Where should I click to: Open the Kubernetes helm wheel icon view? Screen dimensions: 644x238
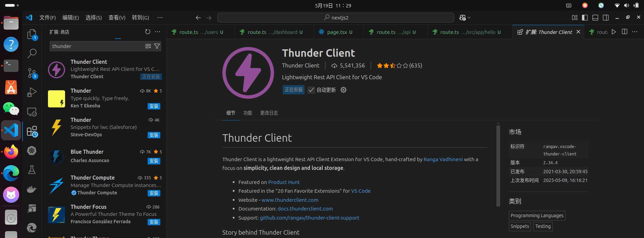point(32,150)
